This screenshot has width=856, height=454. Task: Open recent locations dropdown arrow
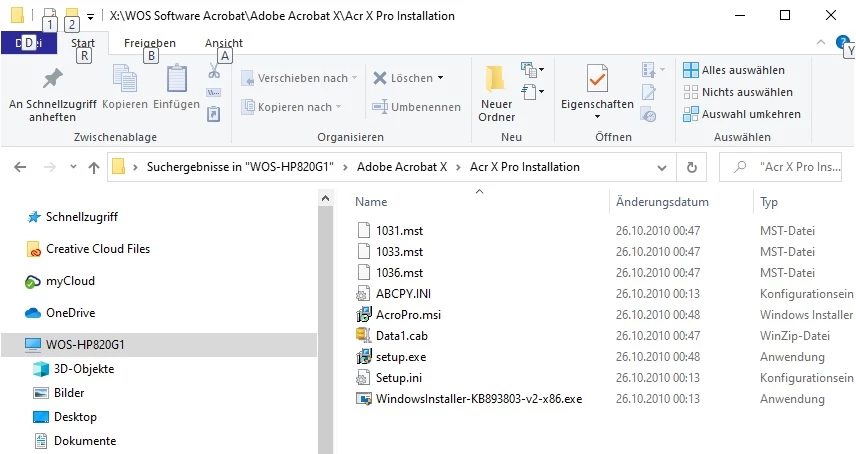coord(73,167)
